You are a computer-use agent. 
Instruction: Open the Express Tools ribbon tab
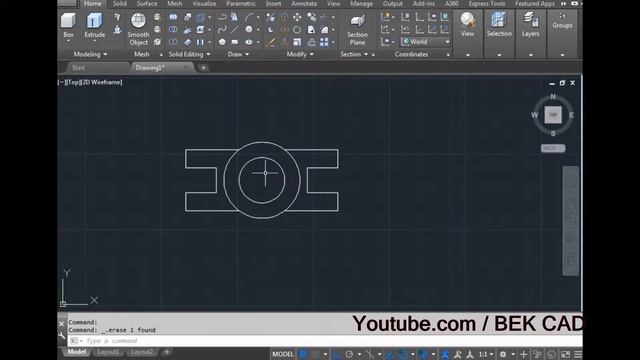click(x=487, y=4)
